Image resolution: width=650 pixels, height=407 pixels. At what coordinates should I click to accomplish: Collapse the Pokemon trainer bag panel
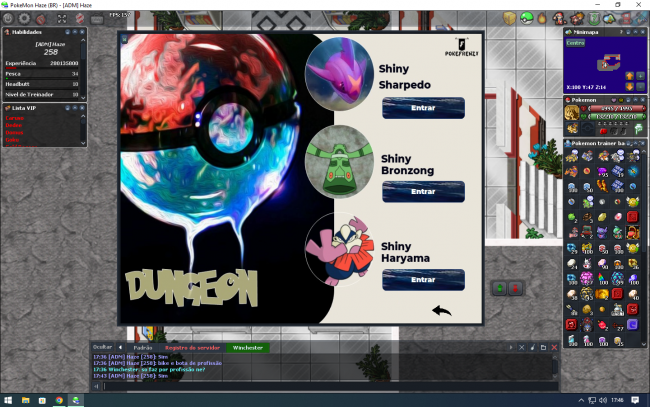click(x=635, y=143)
